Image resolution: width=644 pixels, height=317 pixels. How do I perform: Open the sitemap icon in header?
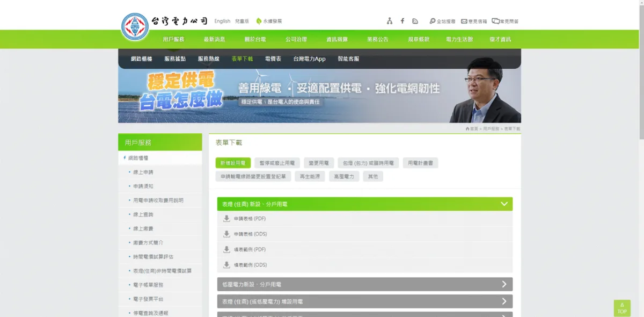(x=390, y=21)
